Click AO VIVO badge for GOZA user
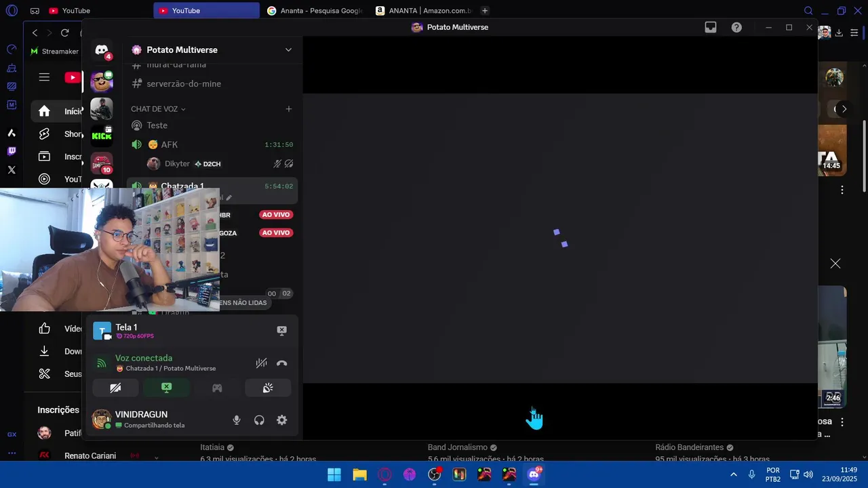 click(275, 233)
